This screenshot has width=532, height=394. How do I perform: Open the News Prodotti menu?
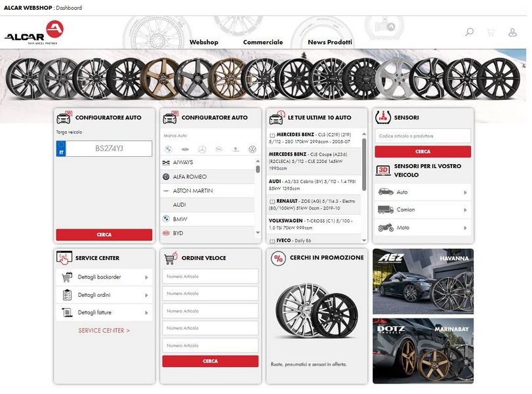pos(330,42)
